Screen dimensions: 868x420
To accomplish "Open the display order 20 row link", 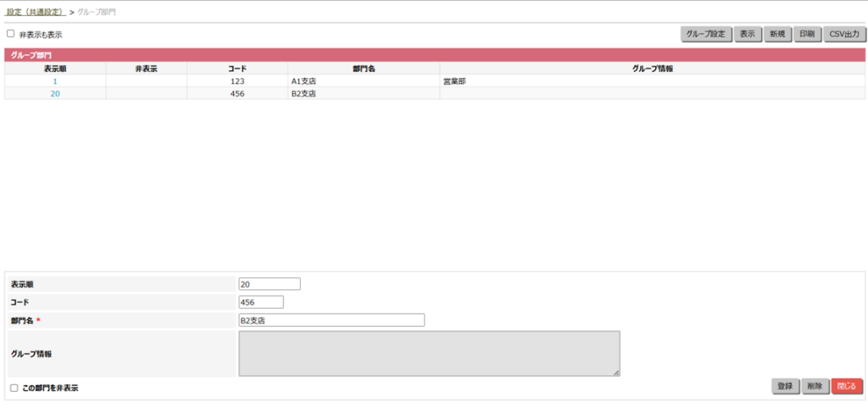I will [55, 94].
